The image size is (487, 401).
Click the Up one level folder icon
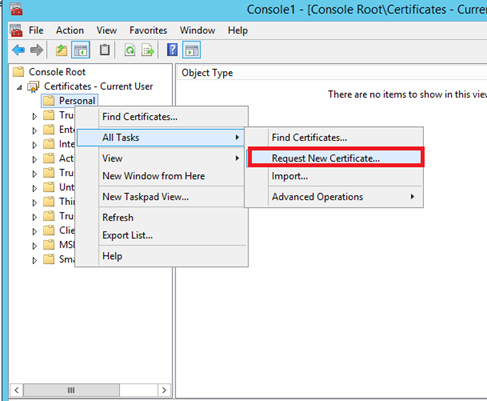[x=61, y=50]
